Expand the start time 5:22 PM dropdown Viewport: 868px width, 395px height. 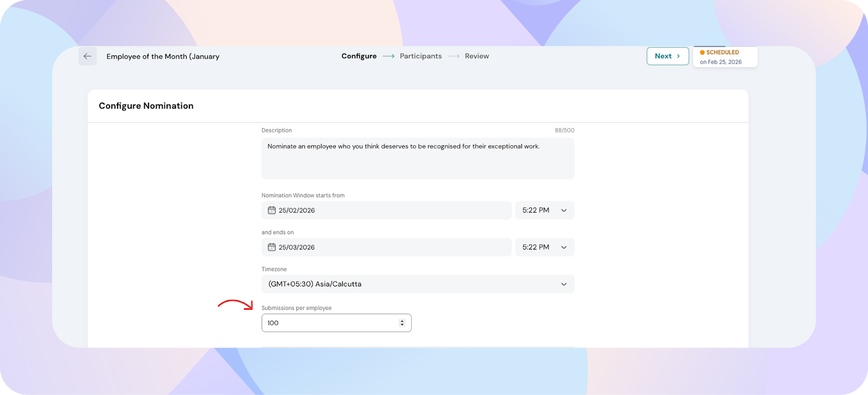coord(545,211)
